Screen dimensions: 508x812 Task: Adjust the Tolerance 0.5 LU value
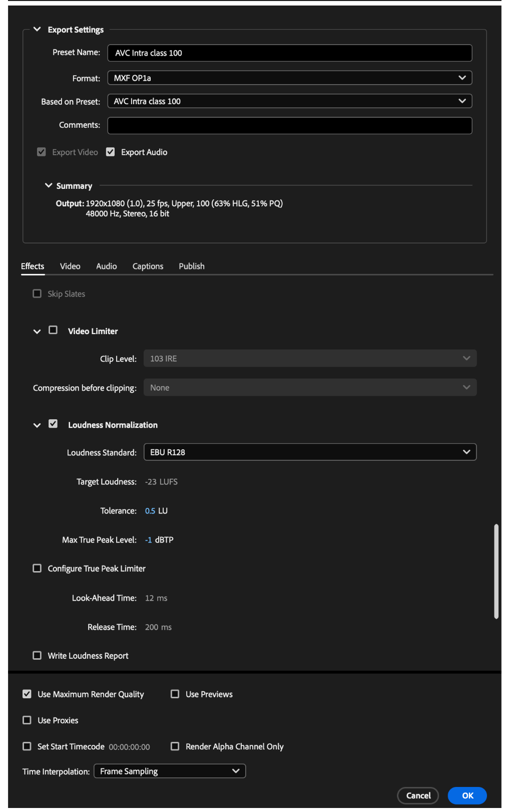coord(150,511)
